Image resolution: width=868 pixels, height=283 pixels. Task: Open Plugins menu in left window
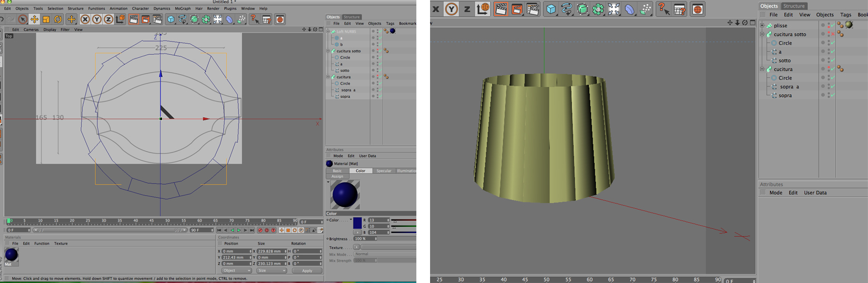pyautogui.click(x=230, y=8)
